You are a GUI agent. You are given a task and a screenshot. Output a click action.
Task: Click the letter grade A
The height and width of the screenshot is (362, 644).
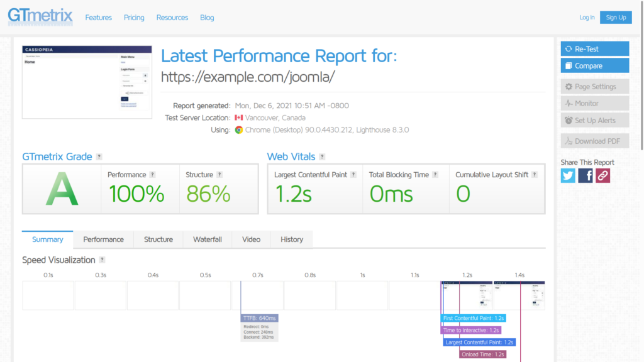(x=62, y=189)
